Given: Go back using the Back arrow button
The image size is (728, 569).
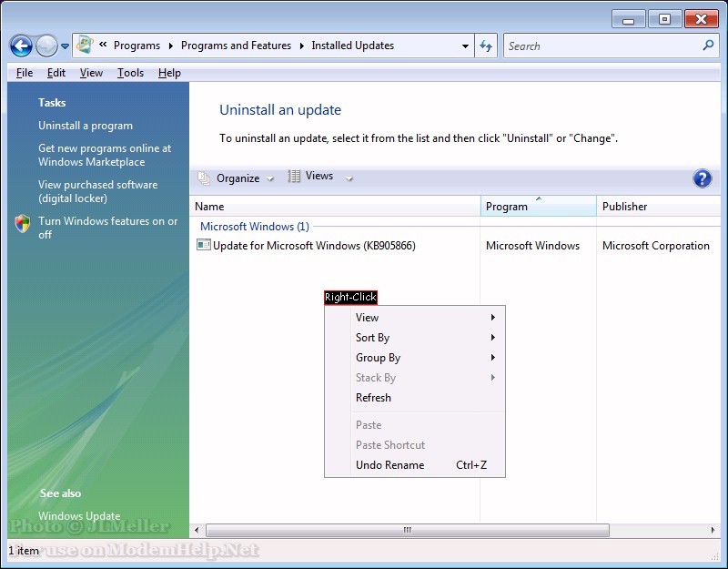Looking at the screenshot, I should (x=21, y=46).
